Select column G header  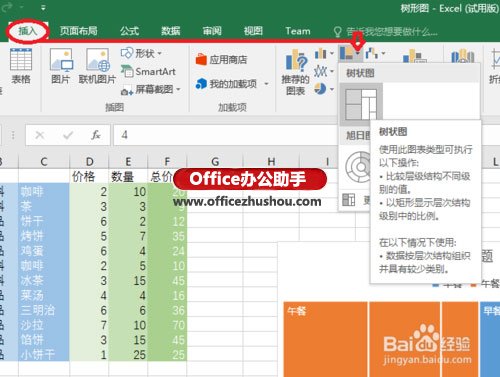(x=215, y=162)
